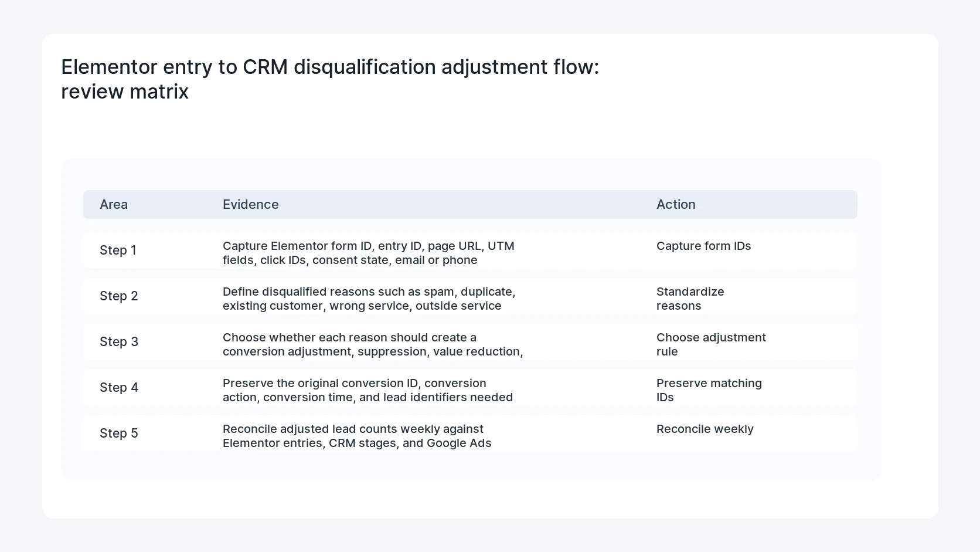Click evidence text 'Define disqualified reasons'
This screenshot has width=980, height=552.
[x=369, y=299]
